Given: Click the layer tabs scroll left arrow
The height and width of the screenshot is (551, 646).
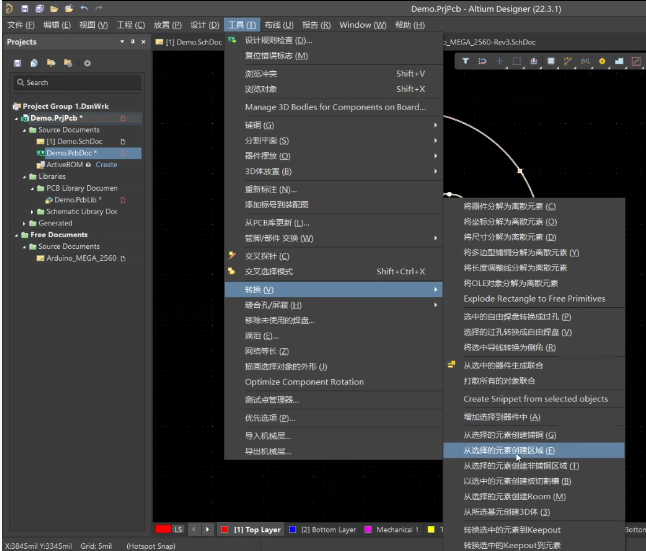Looking at the screenshot, I should point(194,530).
